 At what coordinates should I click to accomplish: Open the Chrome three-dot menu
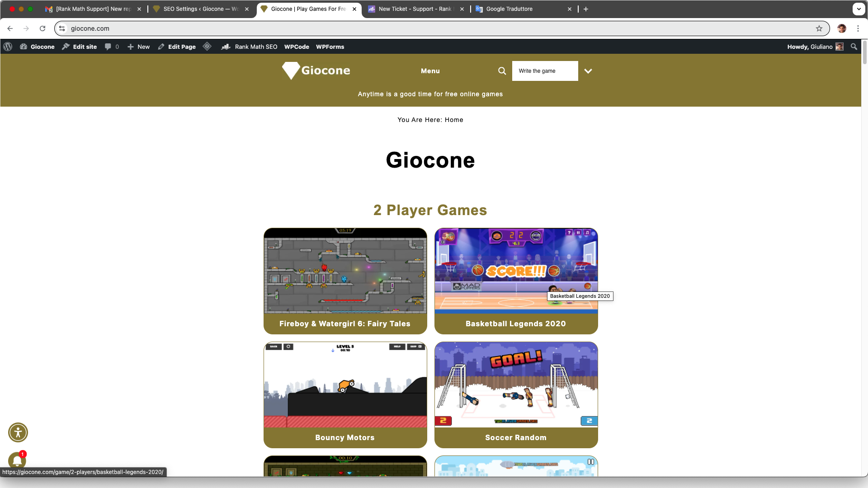click(858, 28)
